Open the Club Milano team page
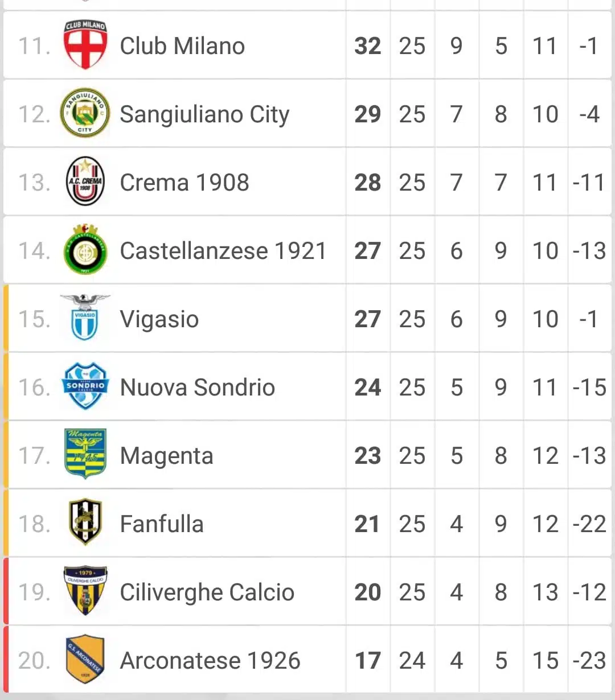 (182, 46)
